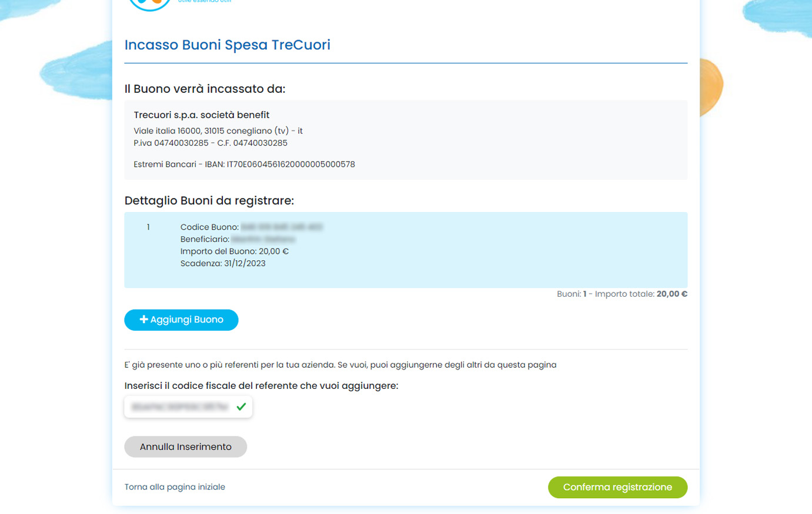The width and height of the screenshot is (812, 514).
Task: Cancel entry with Annulla Inserimento
Action: coord(185,446)
